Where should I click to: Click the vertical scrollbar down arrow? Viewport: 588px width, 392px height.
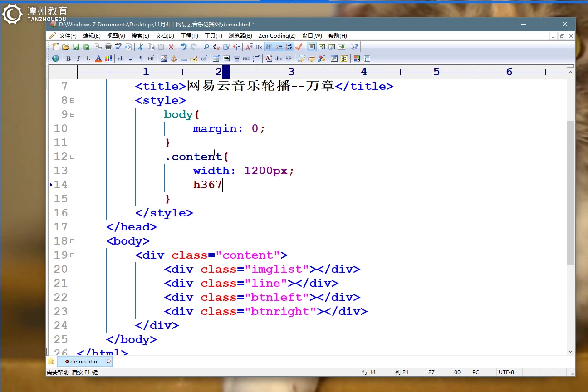(571, 351)
